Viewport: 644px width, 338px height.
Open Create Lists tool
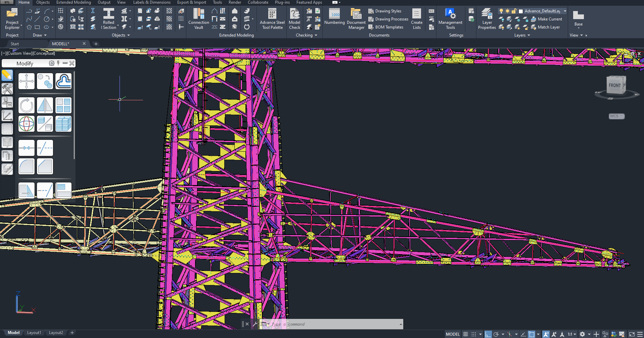[417, 19]
